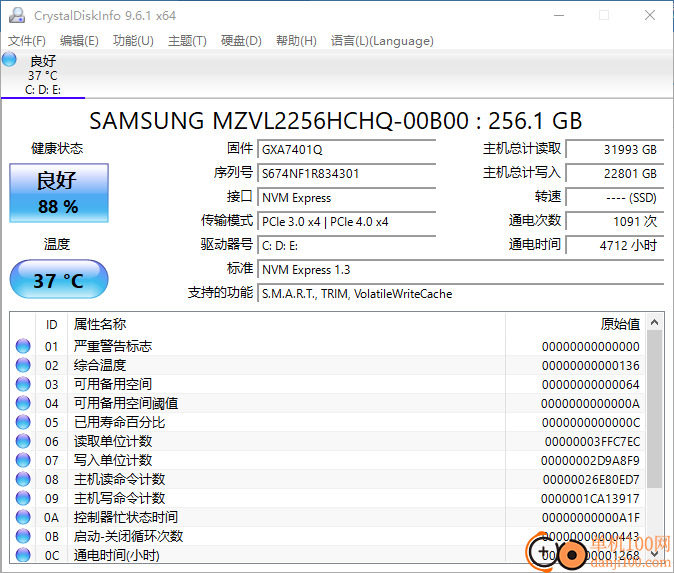Click the 37 °C temperature button
Screen dimensions: 674x573
pos(59,279)
